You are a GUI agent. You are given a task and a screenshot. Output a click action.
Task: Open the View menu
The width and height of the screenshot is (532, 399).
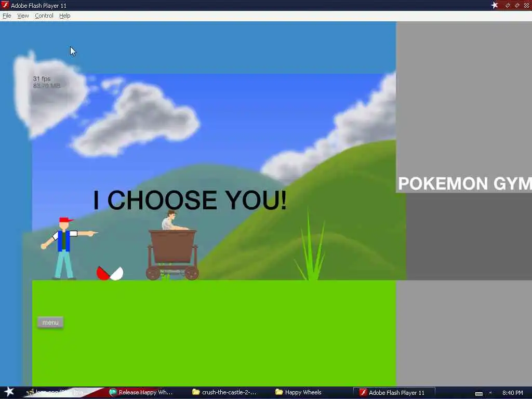click(x=23, y=16)
